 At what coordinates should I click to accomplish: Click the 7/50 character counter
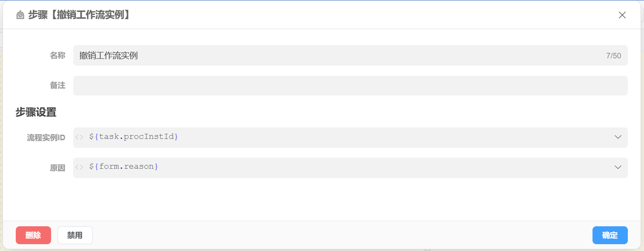613,56
